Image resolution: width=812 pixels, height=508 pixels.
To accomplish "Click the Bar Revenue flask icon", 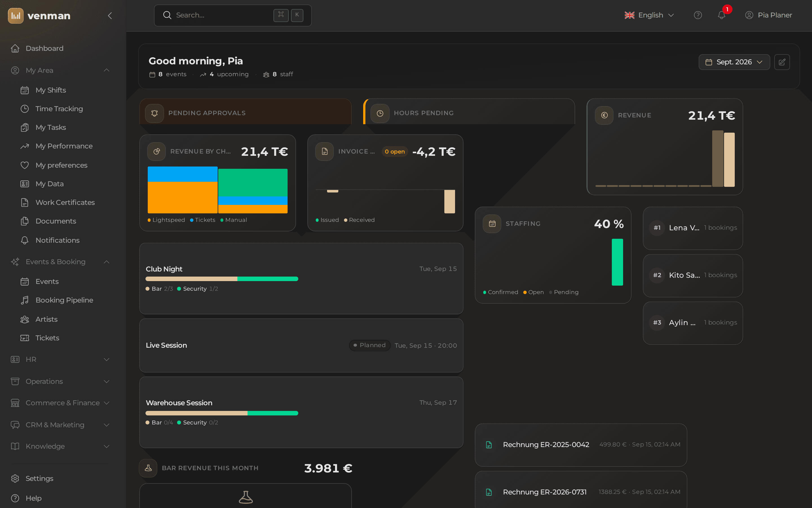I will coord(148,468).
